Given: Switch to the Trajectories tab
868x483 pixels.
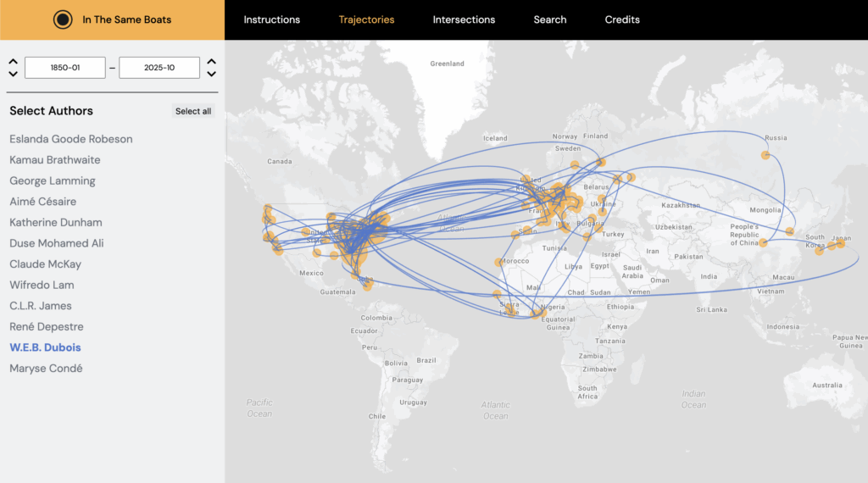Looking at the screenshot, I should (366, 19).
